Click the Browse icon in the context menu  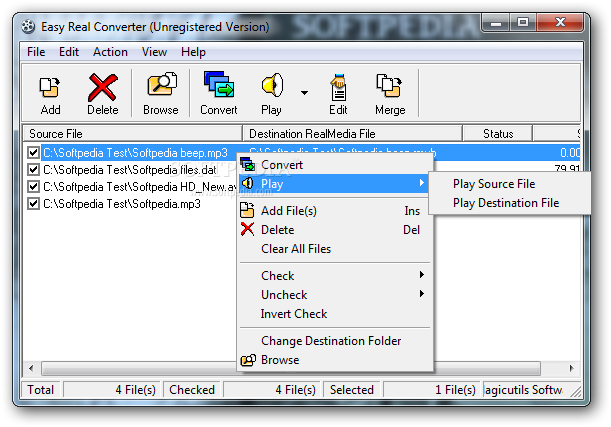point(248,360)
